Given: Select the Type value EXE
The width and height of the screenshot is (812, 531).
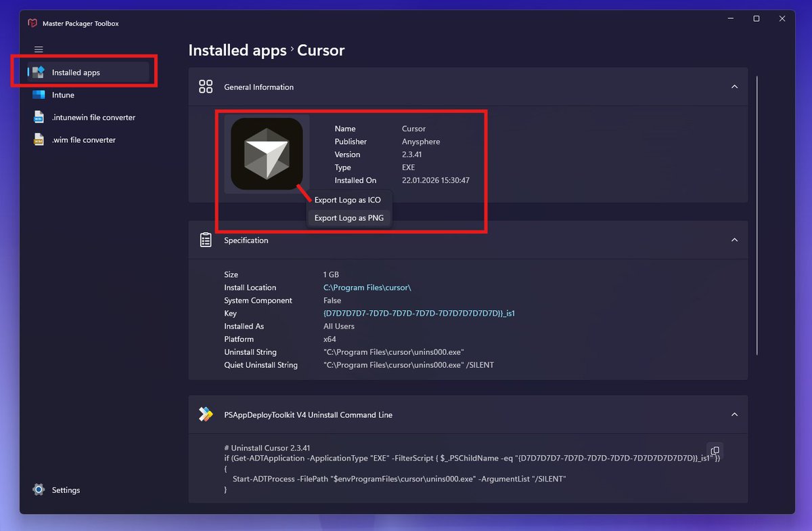Looking at the screenshot, I should 409,167.
